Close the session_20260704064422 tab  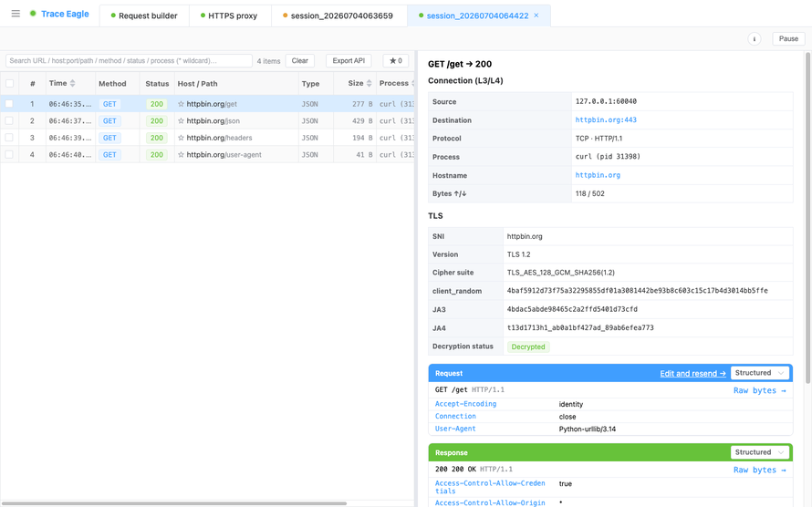pos(536,16)
